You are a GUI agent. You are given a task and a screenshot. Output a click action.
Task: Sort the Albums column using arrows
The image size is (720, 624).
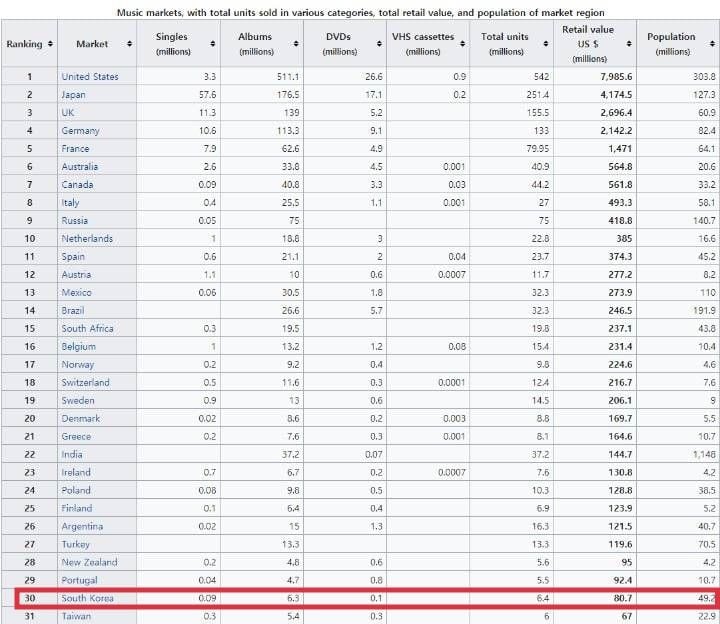297,45
